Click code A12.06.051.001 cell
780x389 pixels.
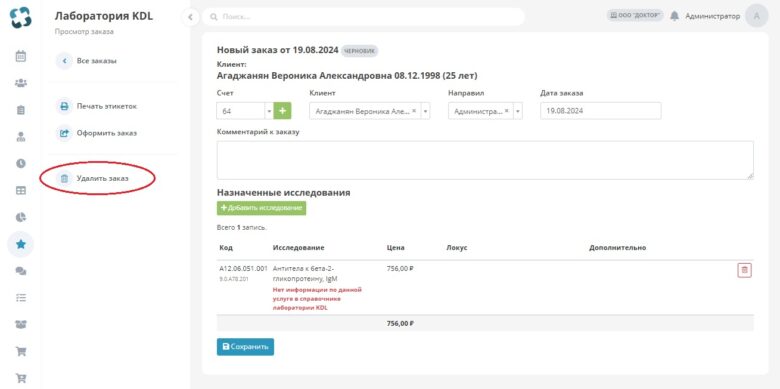tap(243, 269)
